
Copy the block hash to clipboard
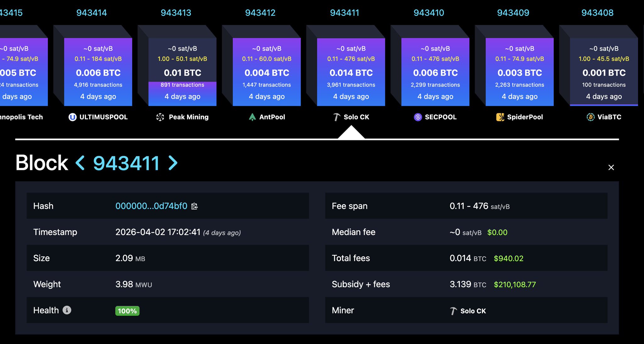point(195,206)
